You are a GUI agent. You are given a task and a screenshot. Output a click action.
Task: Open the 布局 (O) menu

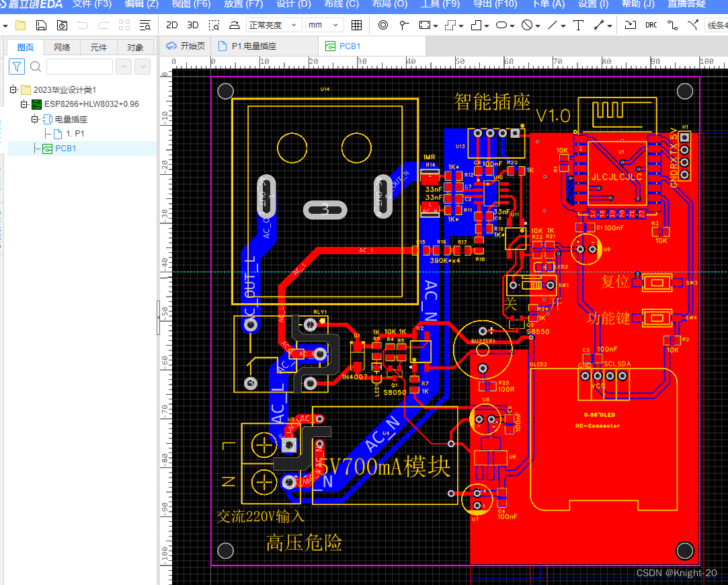(x=389, y=4)
